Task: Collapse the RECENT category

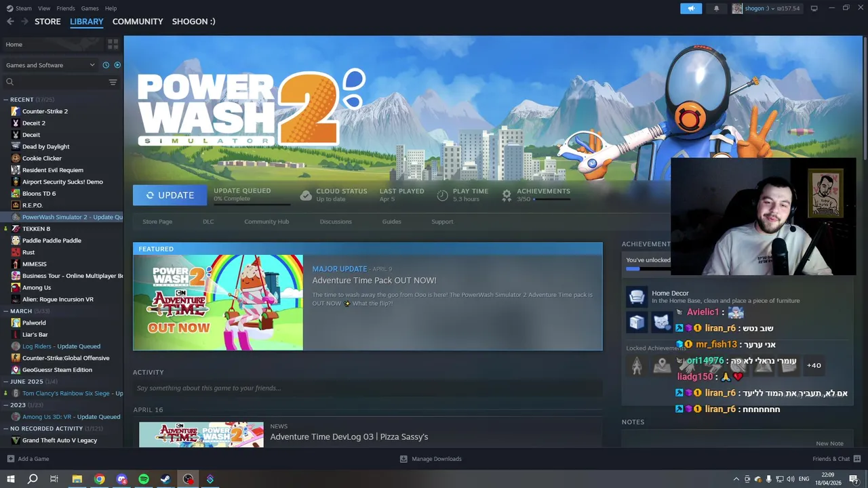Action: tap(6, 100)
